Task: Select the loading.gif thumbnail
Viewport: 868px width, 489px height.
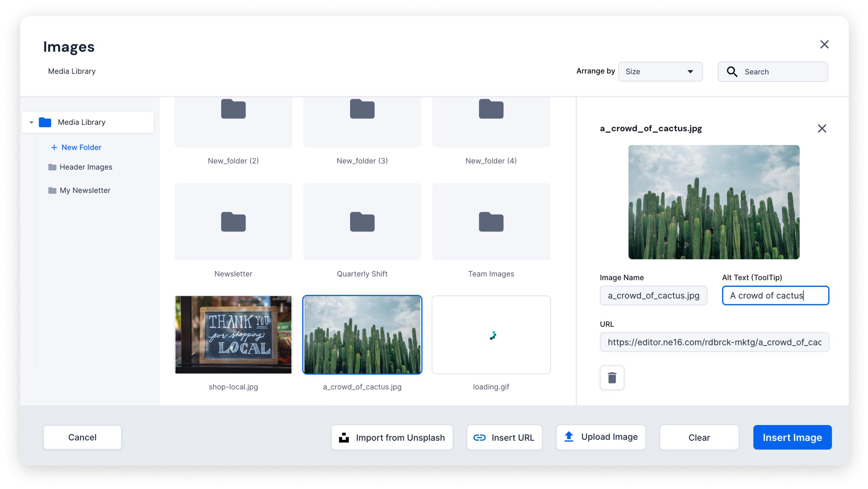Action: [x=491, y=335]
